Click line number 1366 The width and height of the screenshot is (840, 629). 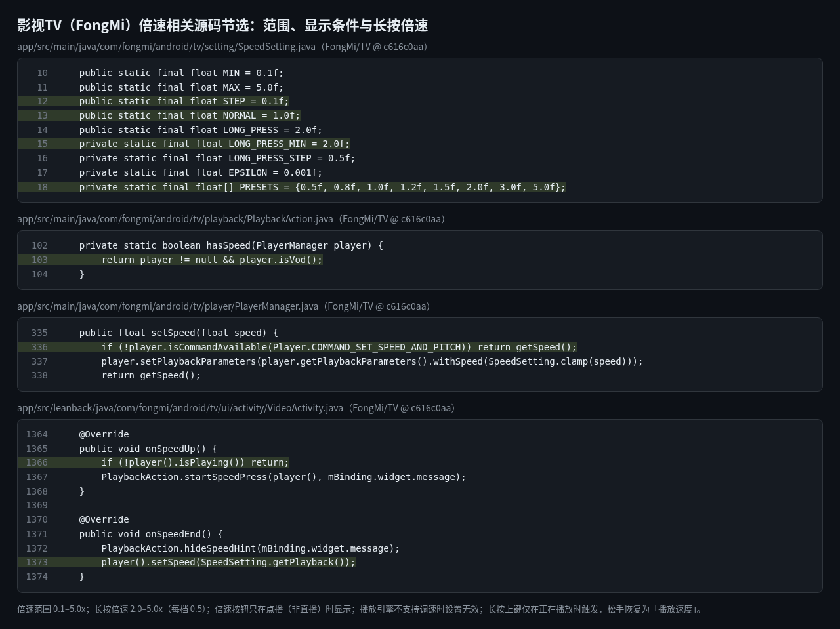[x=37, y=462]
